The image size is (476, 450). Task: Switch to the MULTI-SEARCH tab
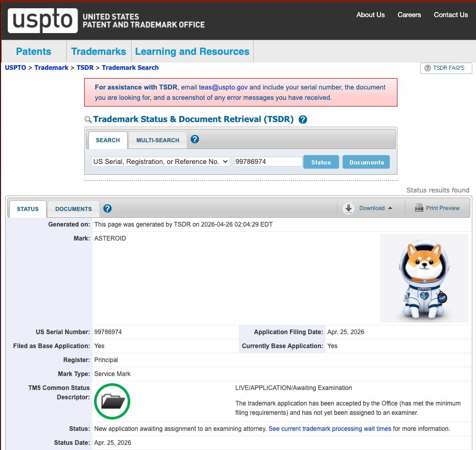[158, 140]
